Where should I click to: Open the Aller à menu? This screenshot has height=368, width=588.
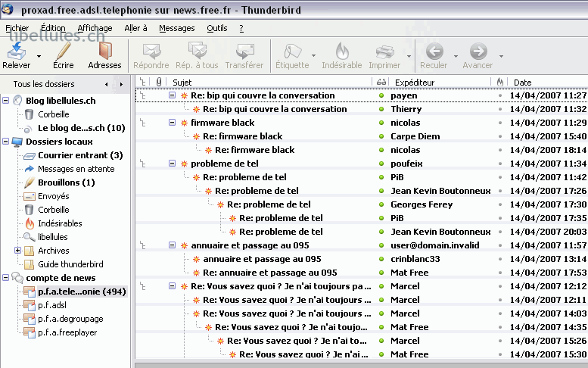click(135, 28)
